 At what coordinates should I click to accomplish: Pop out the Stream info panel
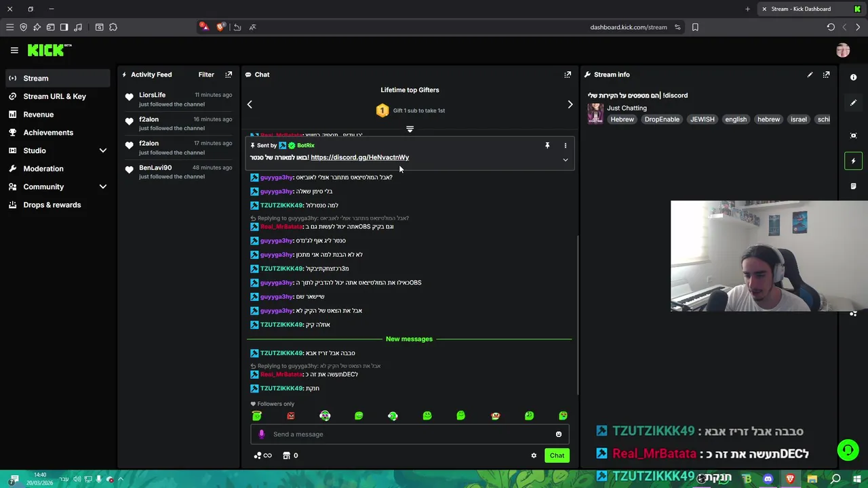click(x=826, y=75)
